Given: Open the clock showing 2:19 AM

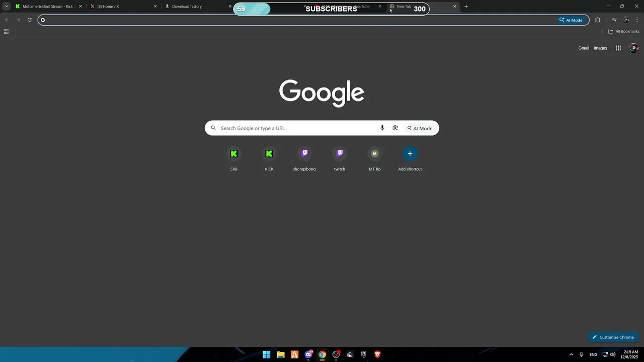Looking at the screenshot, I should pyautogui.click(x=630, y=354).
